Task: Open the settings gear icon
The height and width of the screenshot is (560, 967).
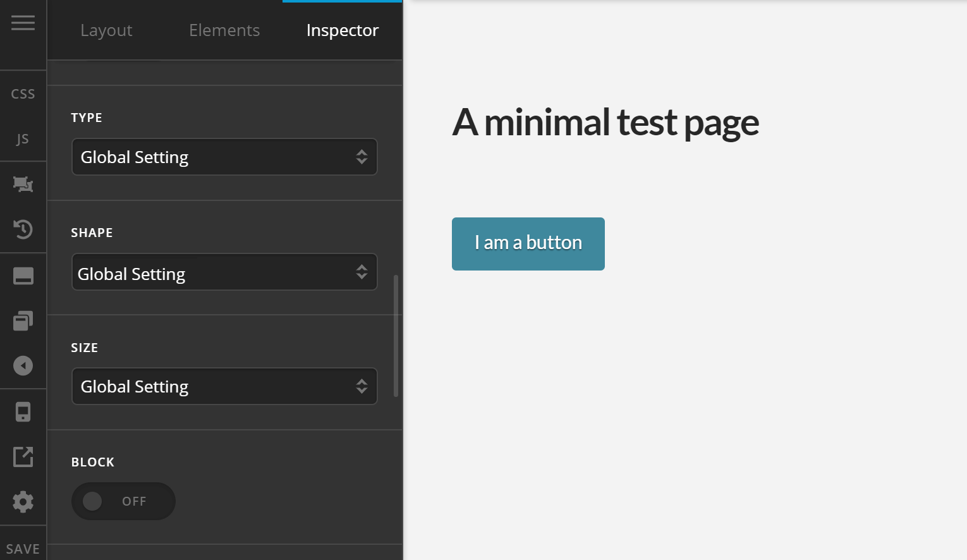Action: (x=23, y=502)
